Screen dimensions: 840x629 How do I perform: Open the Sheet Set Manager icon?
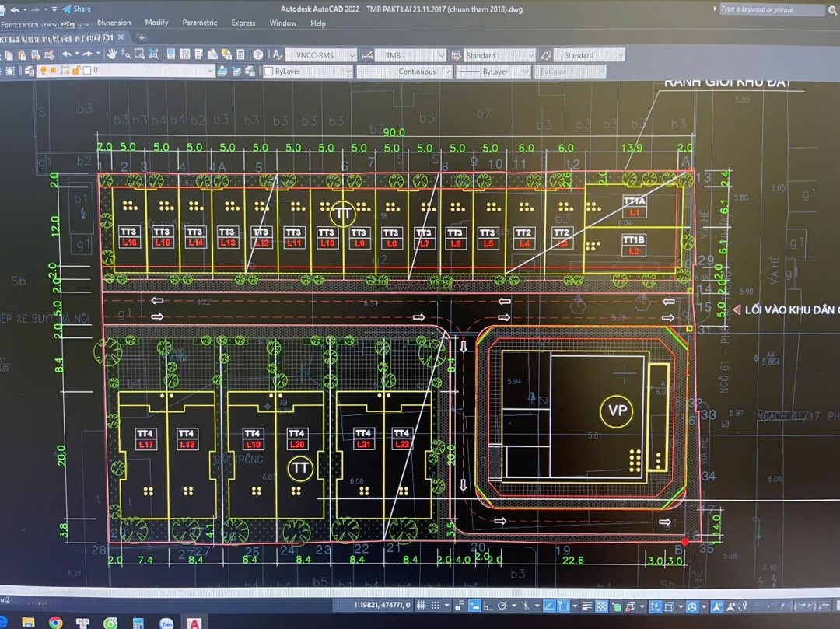click(212, 54)
